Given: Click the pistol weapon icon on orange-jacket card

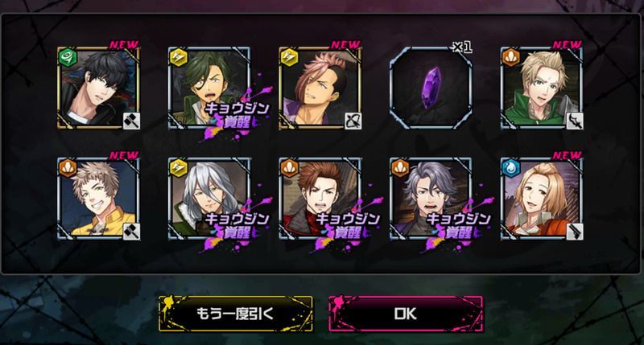Looking at the screenshot, I should tap(575, 232).
